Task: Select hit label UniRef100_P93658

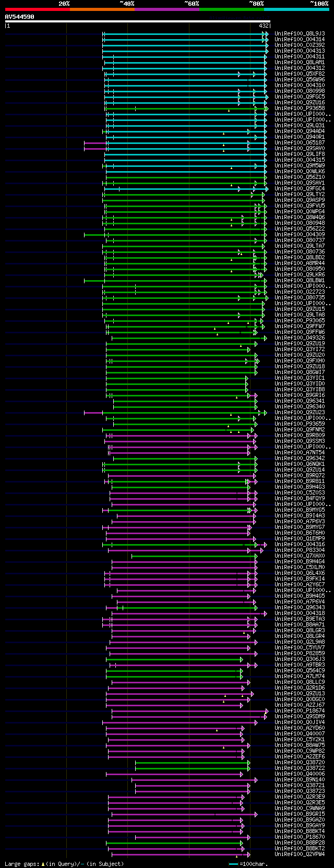Action: click(x=300, y=108)
